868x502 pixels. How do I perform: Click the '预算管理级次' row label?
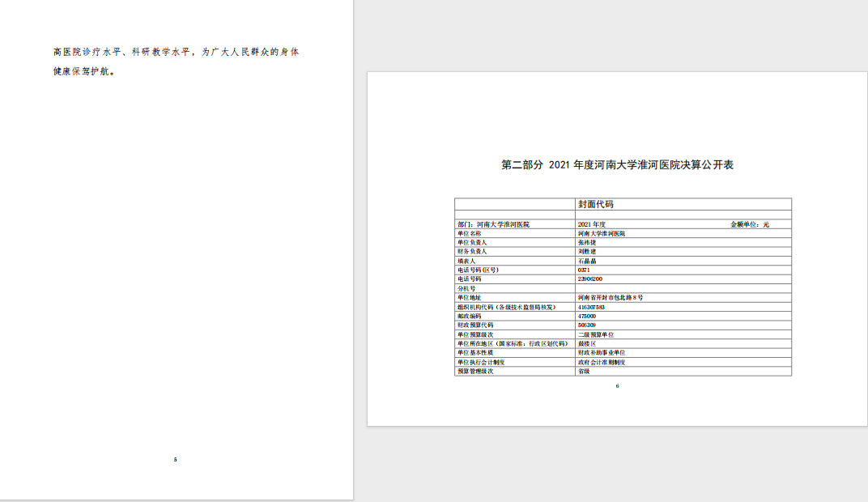(x=475, y=371)
